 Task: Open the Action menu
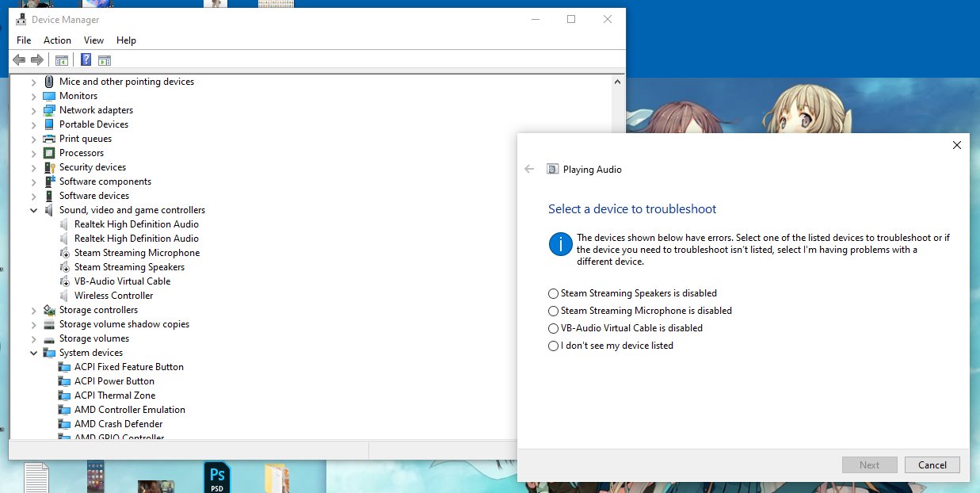[x=57, y=40]
